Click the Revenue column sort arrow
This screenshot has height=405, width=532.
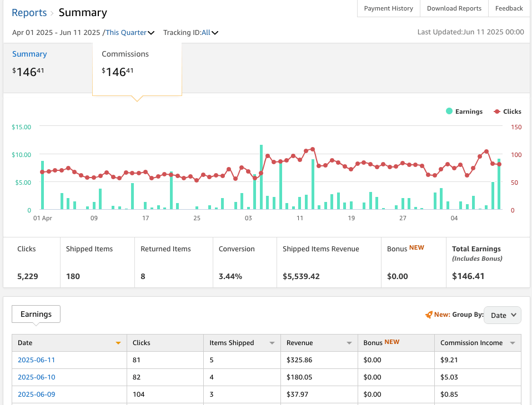pyautogui.click(x=349, y=343)
